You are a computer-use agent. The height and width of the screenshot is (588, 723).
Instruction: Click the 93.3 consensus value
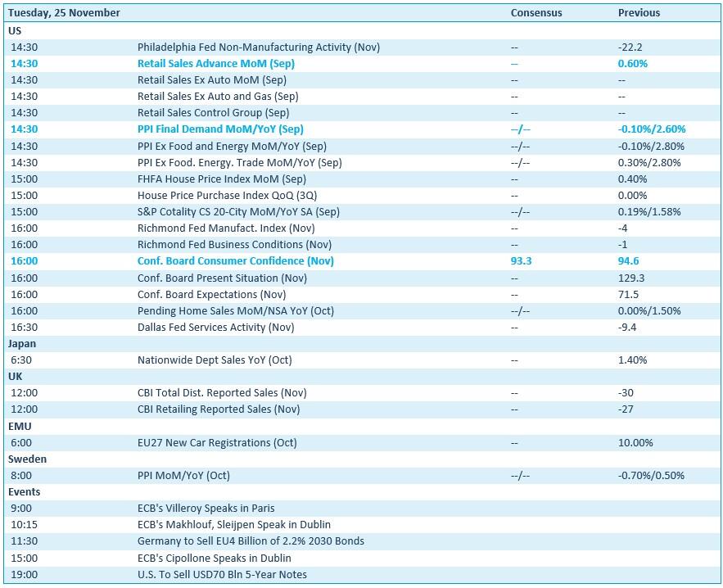point(522,261)
